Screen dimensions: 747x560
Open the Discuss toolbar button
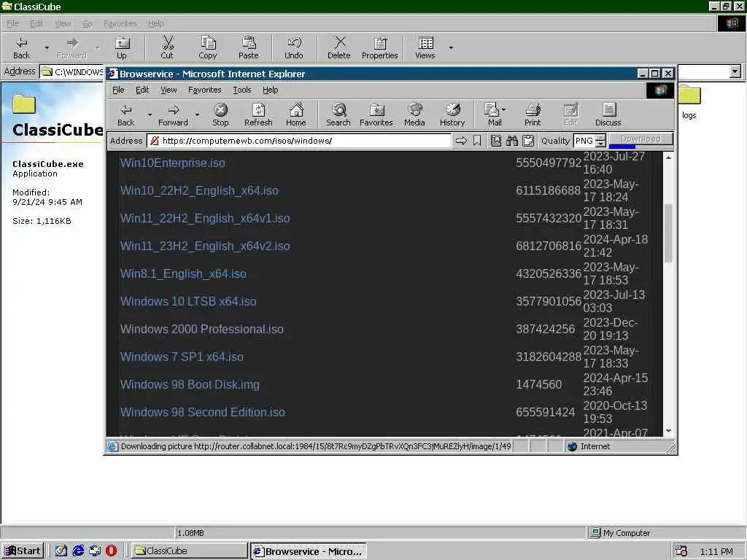(x=608, y=115)
